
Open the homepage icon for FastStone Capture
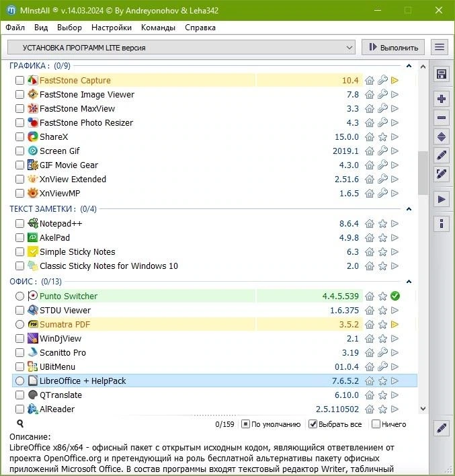pyautogui.click(x=370, y=81)
